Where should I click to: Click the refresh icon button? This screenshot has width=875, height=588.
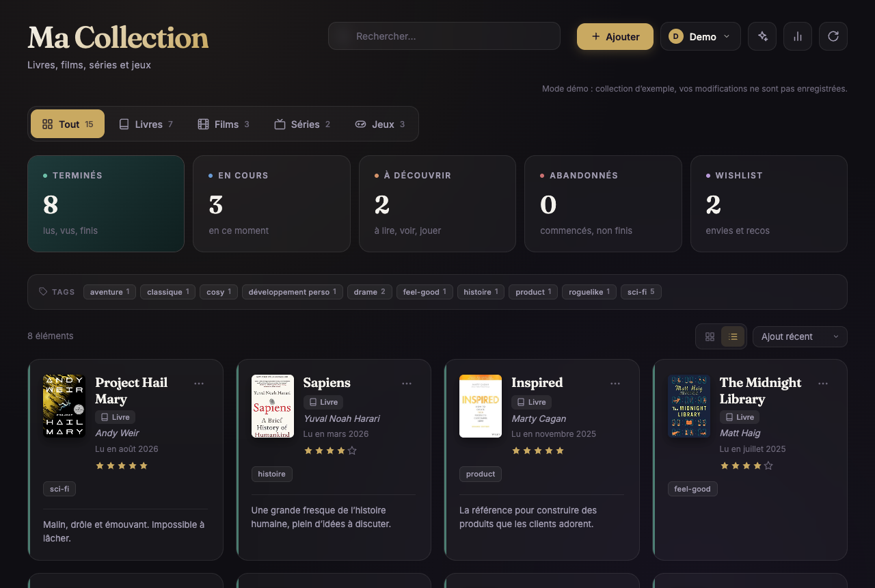833,36
